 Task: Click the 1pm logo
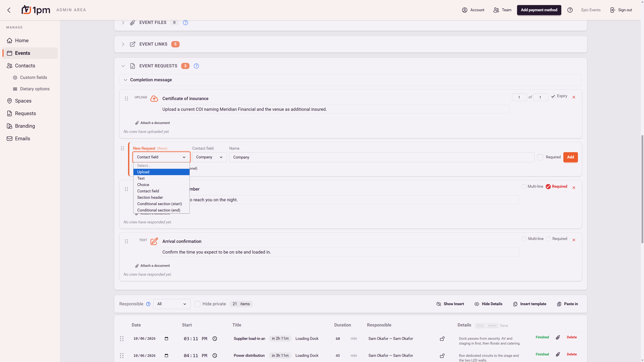[36, 10]
